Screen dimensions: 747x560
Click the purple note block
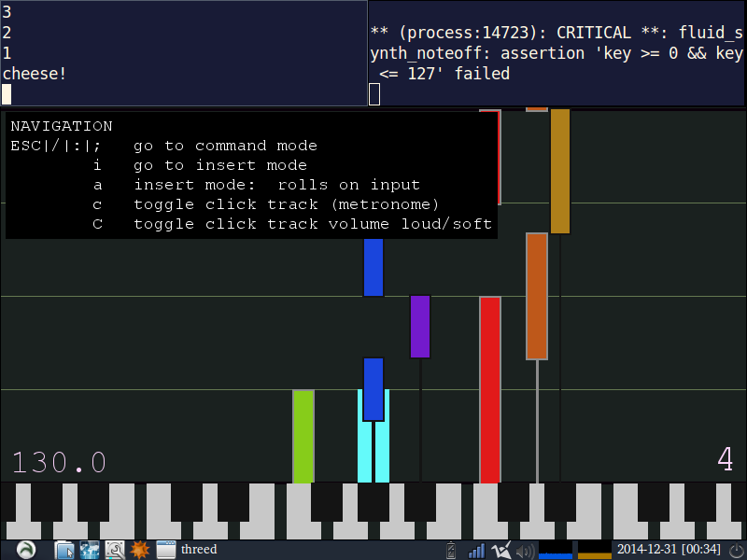click(420, 327)
